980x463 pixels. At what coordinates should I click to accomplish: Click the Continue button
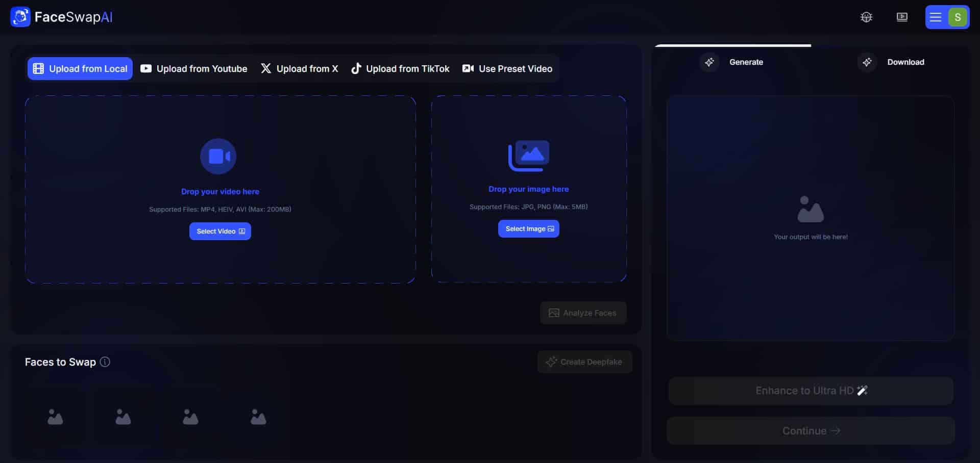pyautogui.click(x=811, y=431)
